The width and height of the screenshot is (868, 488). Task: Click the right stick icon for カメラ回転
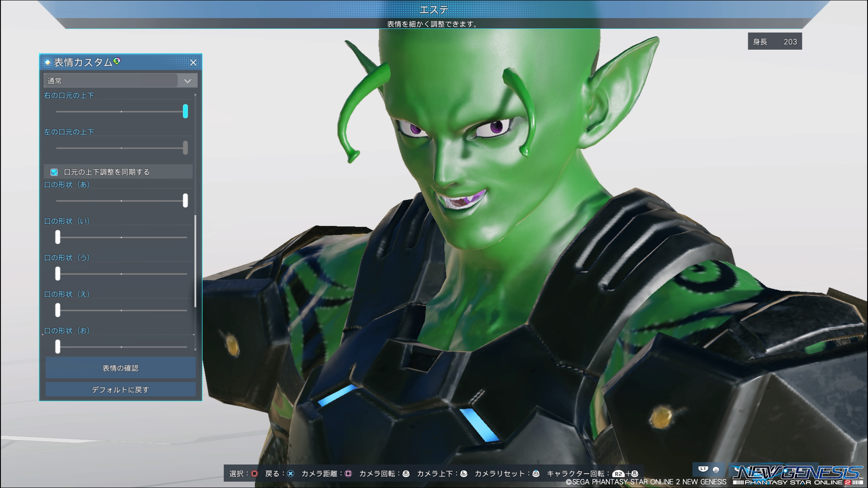coord(406,474)
